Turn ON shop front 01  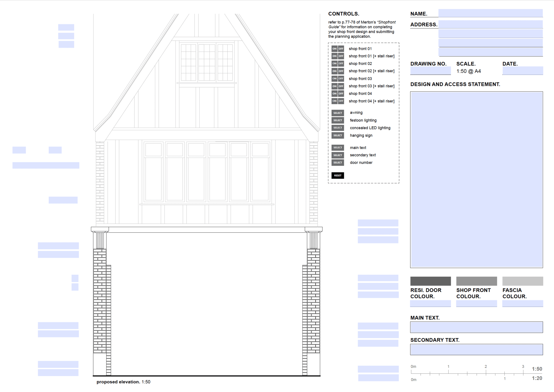(334, 48)
